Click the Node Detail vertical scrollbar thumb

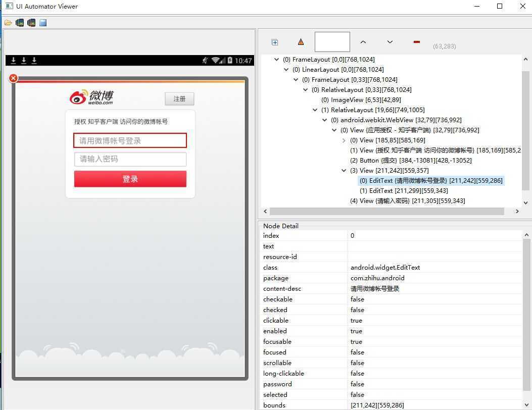(x=526, y=316)
